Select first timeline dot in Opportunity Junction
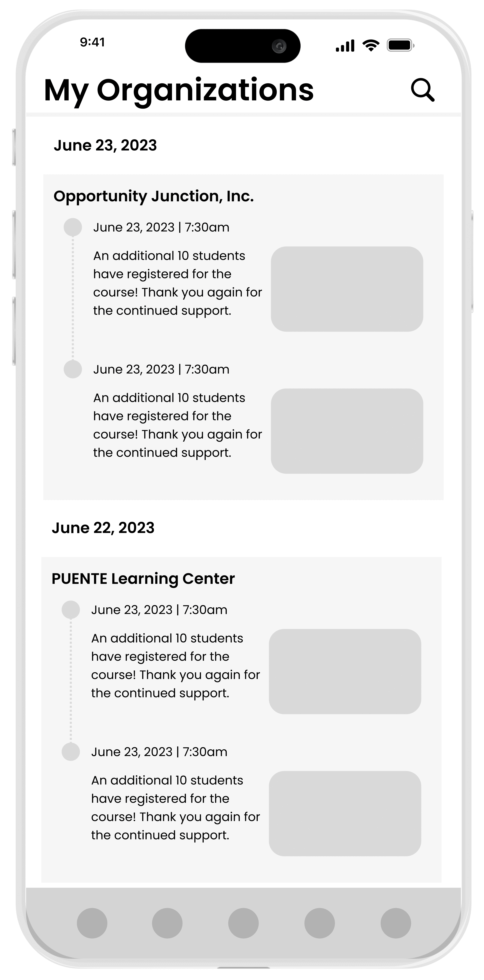Image resolution: width=484 pixels, height=980 pixels. [73, 227]
